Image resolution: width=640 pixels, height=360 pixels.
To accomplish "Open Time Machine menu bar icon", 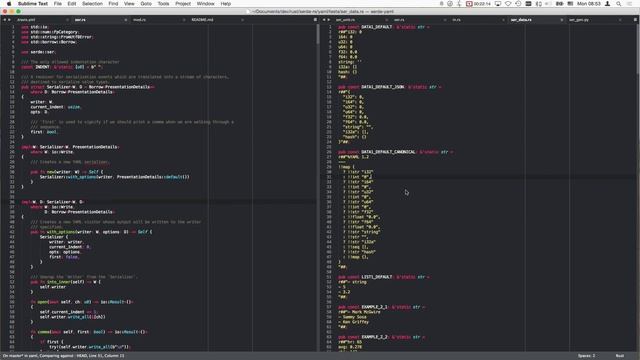I will pos(518,4).
